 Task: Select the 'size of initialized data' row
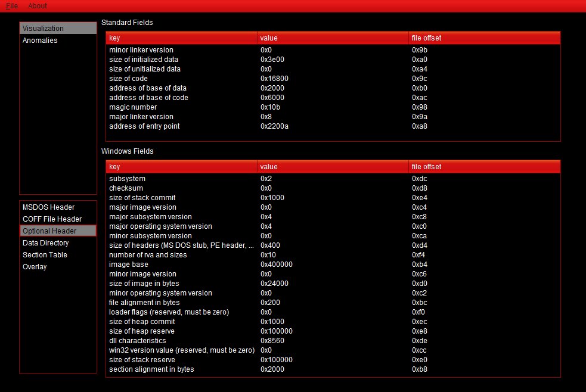point(333,60)
